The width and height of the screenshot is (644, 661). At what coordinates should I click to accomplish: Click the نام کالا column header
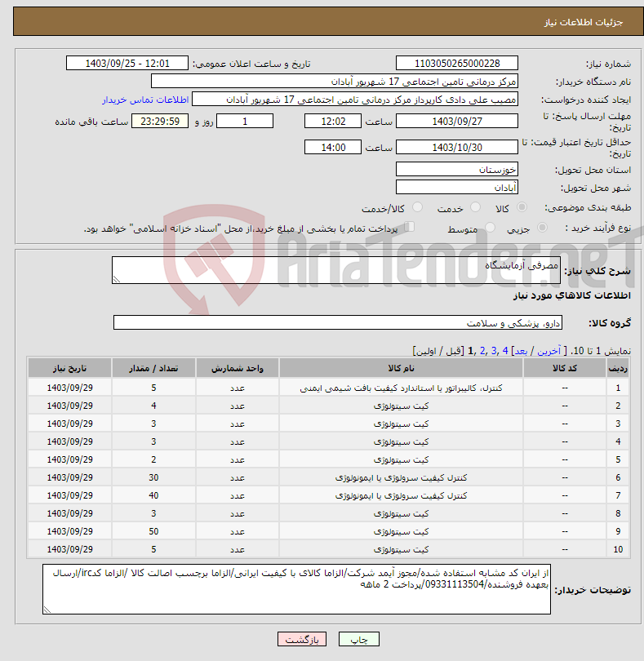[x=401, y=368]
